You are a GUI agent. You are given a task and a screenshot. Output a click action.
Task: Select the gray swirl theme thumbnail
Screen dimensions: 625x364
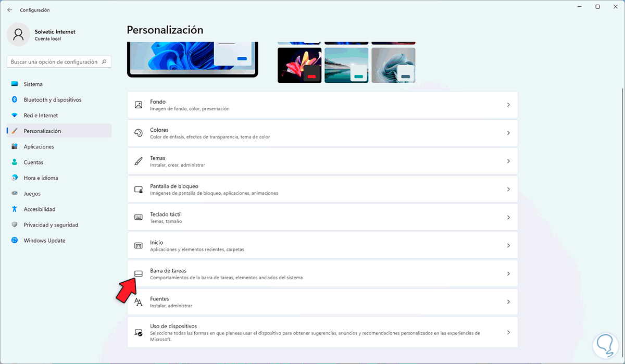tap(393, 65)
